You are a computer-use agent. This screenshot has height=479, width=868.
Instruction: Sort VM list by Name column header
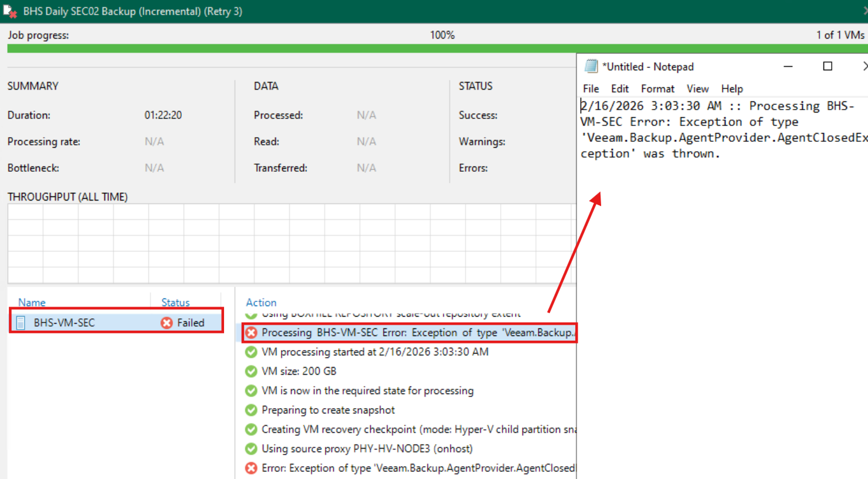pos(32,303)
